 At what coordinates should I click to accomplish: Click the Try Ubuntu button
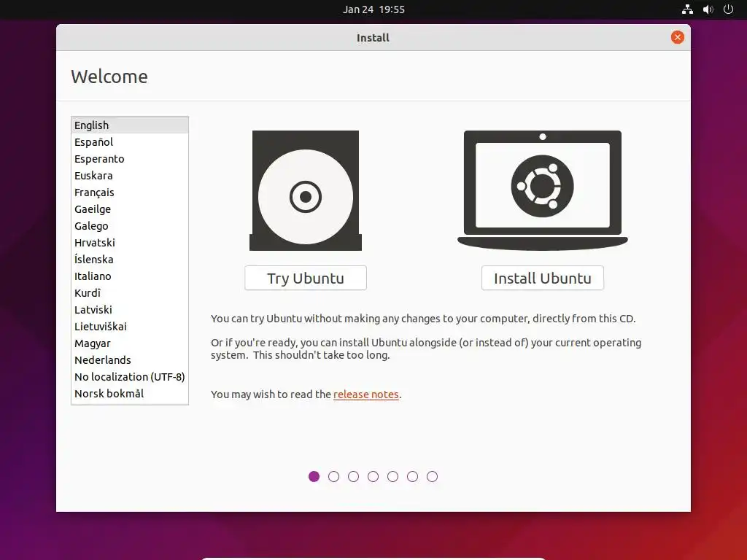(306, 278)
